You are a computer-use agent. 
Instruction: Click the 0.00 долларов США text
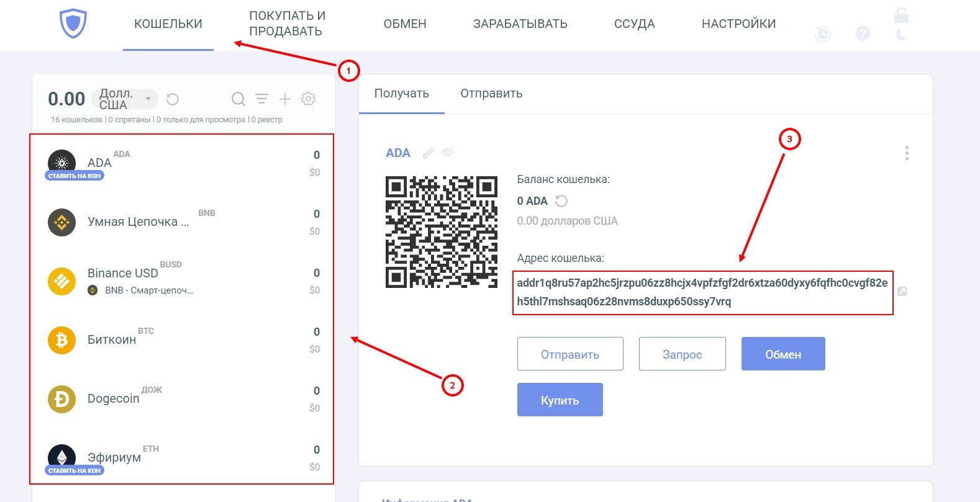[567, 221]
